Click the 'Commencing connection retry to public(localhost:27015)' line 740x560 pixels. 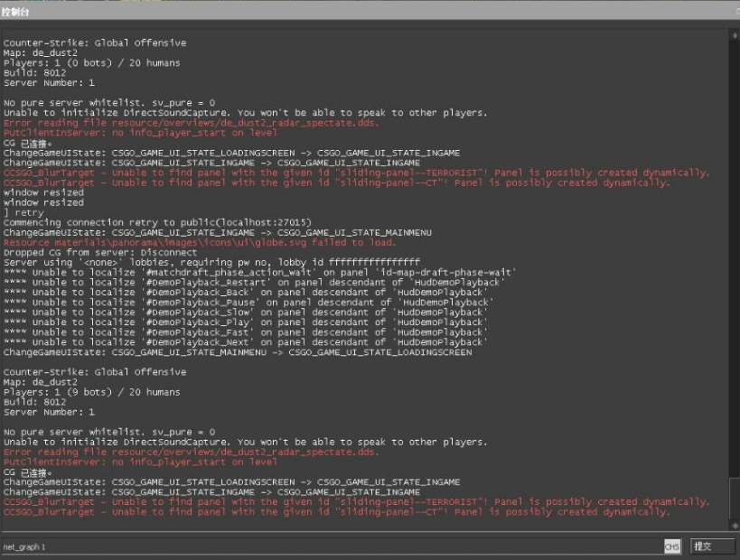(x=157, y=223)
